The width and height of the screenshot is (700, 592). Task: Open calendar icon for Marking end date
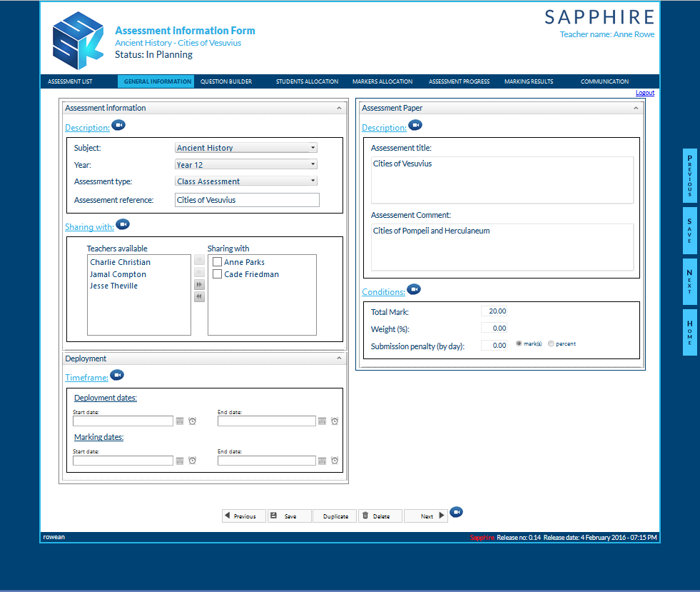322,461
